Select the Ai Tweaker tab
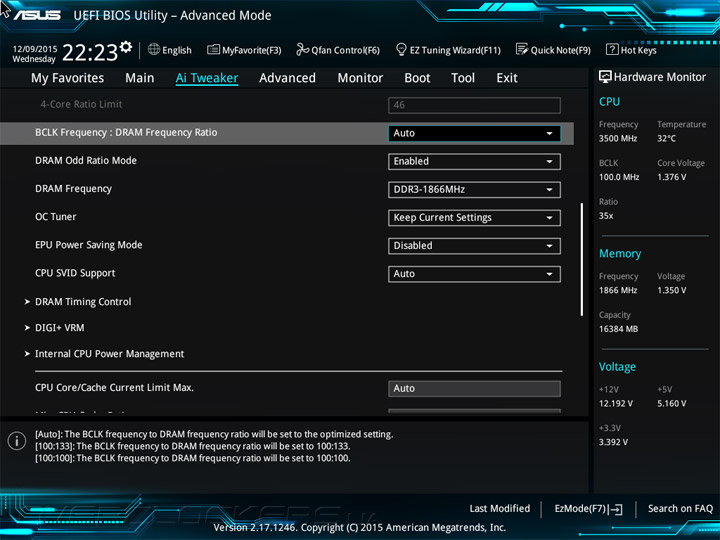This screenshot has height=540, width=720. [x=207, y=78]
